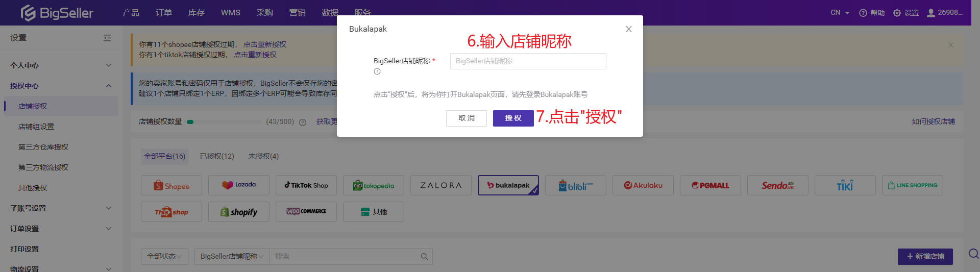Open the WMS top menu
This screenshot has height=272, width=980.
coord(230,13)
